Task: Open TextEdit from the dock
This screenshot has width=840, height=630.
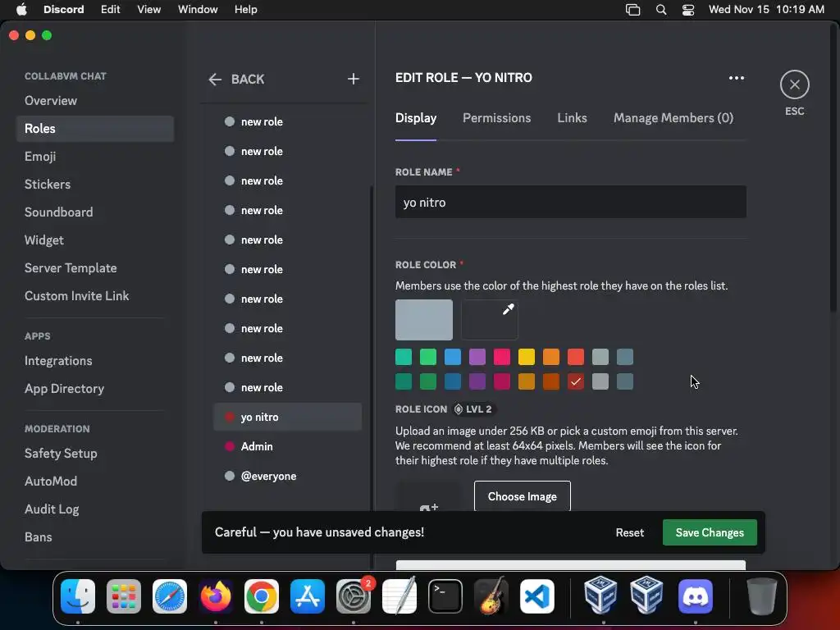Action: click(x=399, y=596)
